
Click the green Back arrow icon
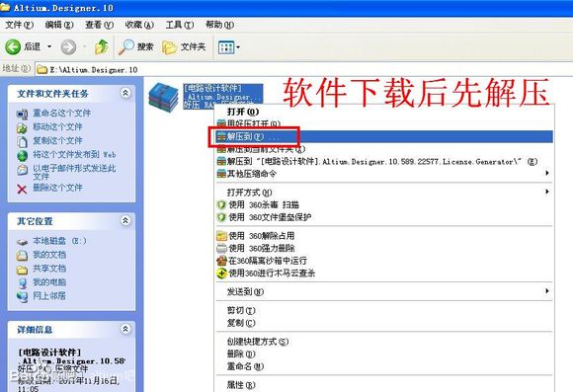click(x=13, y=47)
